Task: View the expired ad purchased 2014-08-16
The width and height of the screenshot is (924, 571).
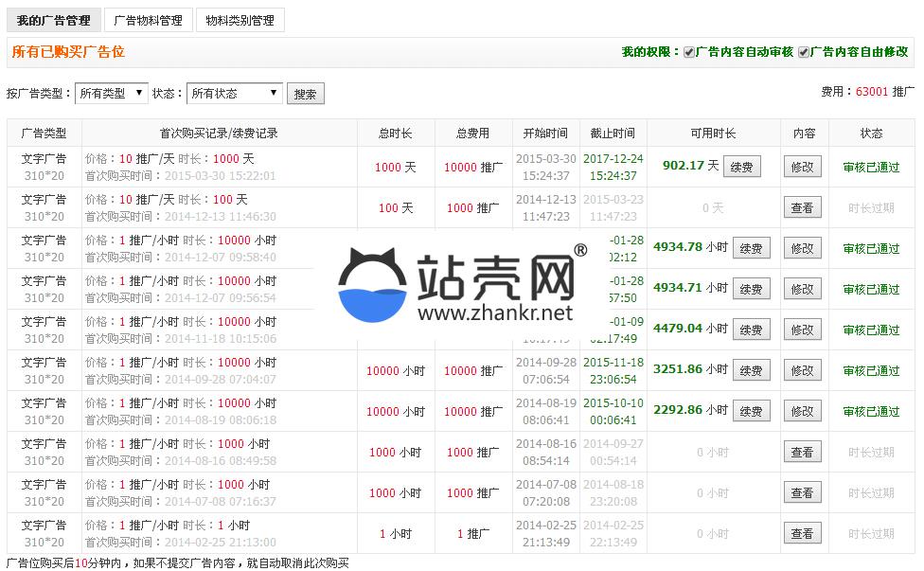Action: (802, 453)
